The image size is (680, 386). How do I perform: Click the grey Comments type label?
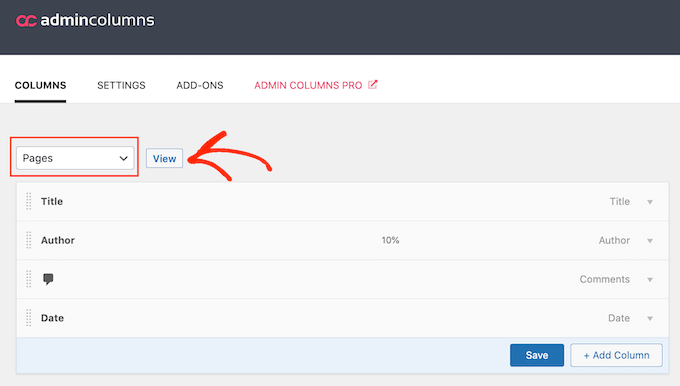(605, 279)
